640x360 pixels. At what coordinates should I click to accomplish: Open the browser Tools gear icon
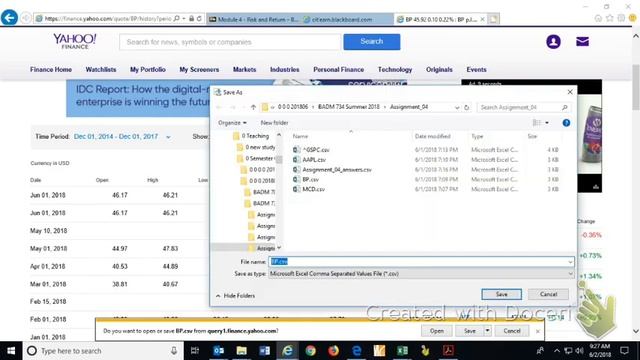tap(621, 18)
